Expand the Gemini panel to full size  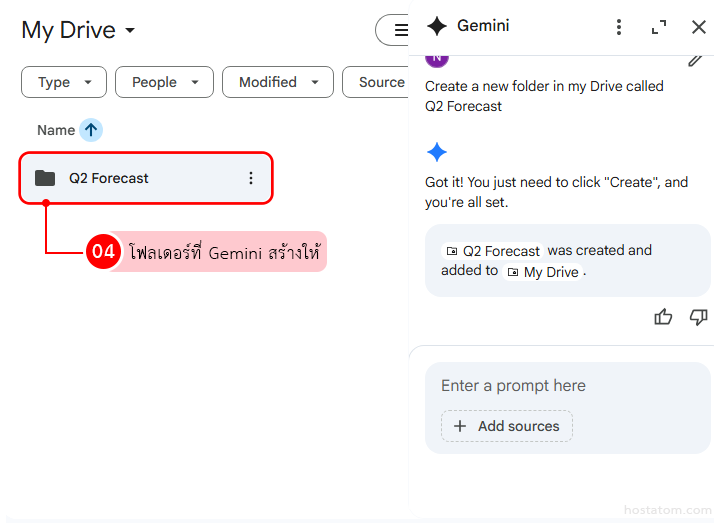click(x=659, y=27)
